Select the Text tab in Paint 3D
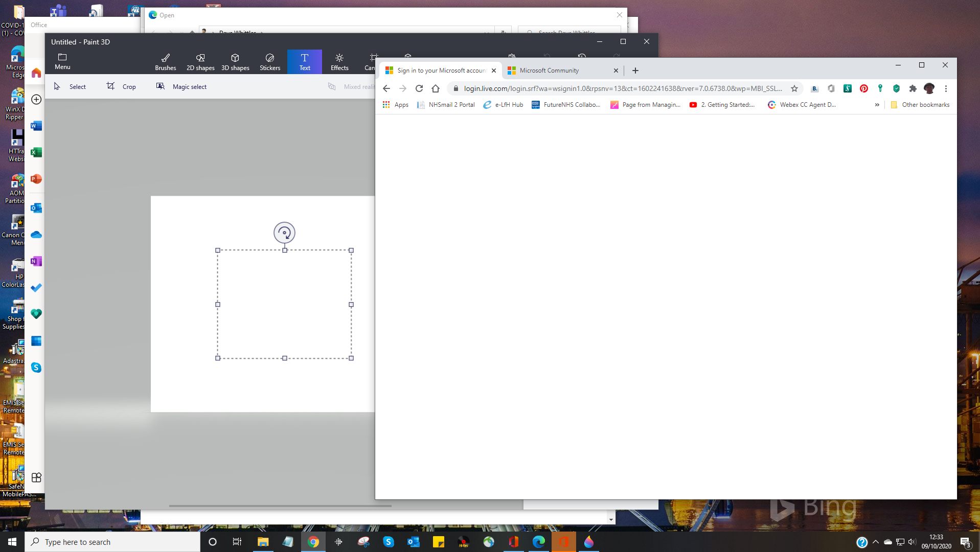Viewport: 980px width, 552px height. click(304, 61)
